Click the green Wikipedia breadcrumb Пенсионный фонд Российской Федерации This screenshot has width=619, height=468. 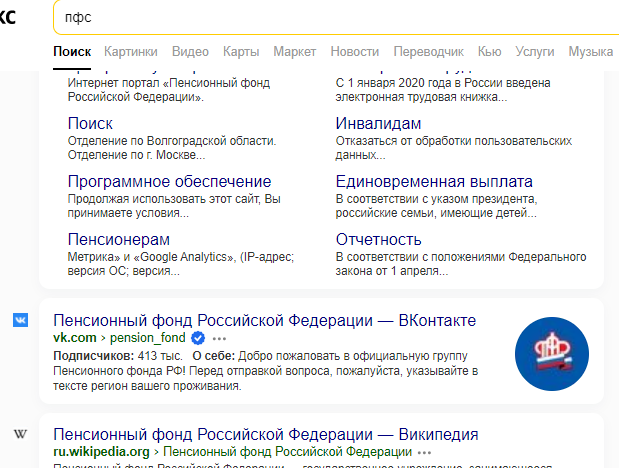click(287, 452)
